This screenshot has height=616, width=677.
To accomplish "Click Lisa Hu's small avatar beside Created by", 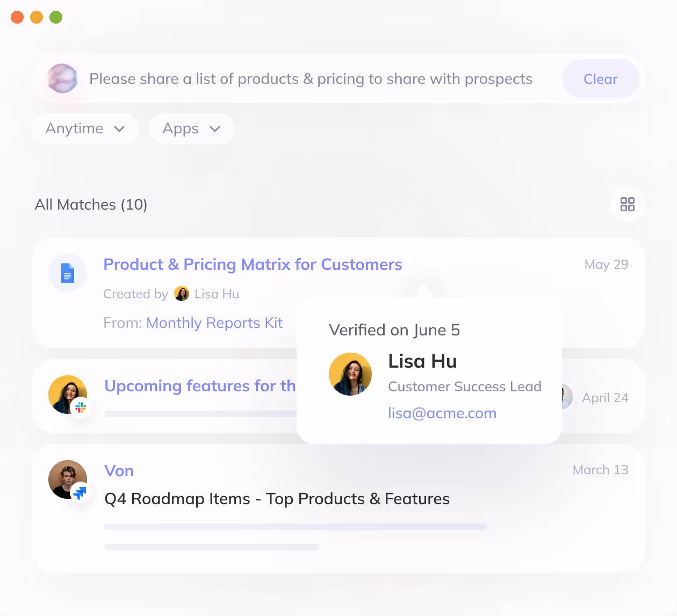I will pos(182,294).
